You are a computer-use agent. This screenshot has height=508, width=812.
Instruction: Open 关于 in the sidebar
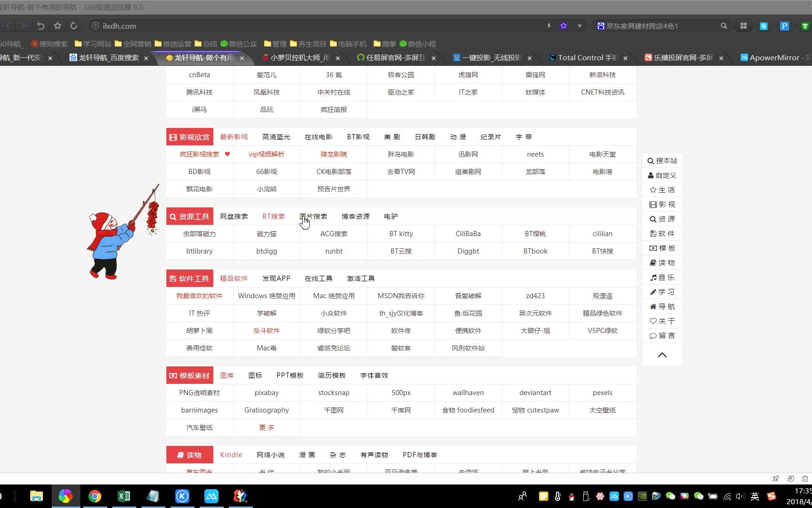[x=662, y=321]
